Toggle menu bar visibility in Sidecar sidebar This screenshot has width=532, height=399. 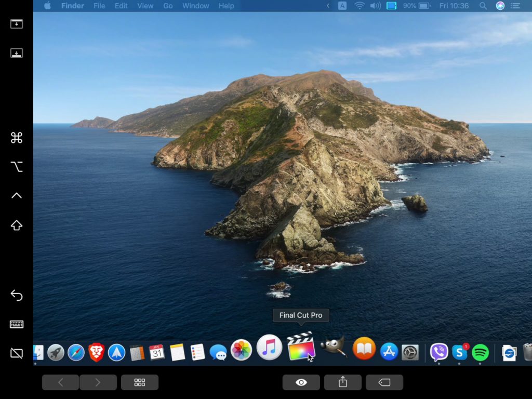[16, 24]
